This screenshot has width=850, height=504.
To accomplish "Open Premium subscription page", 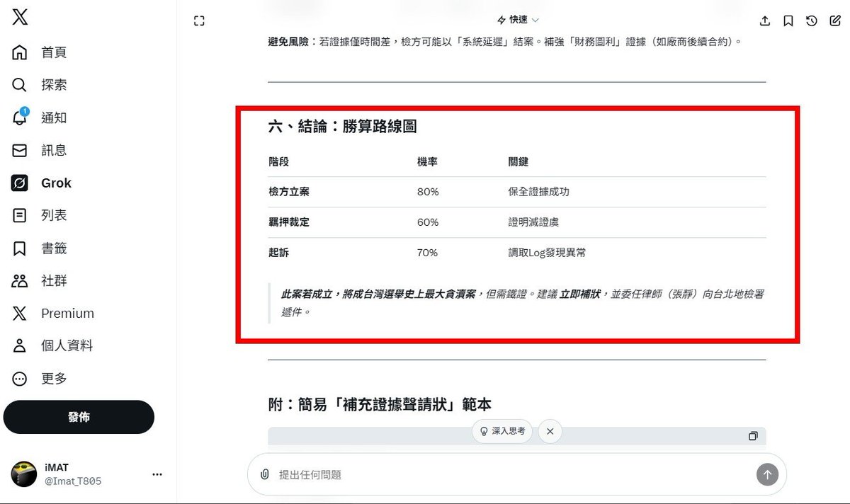I will pos(68,313).
